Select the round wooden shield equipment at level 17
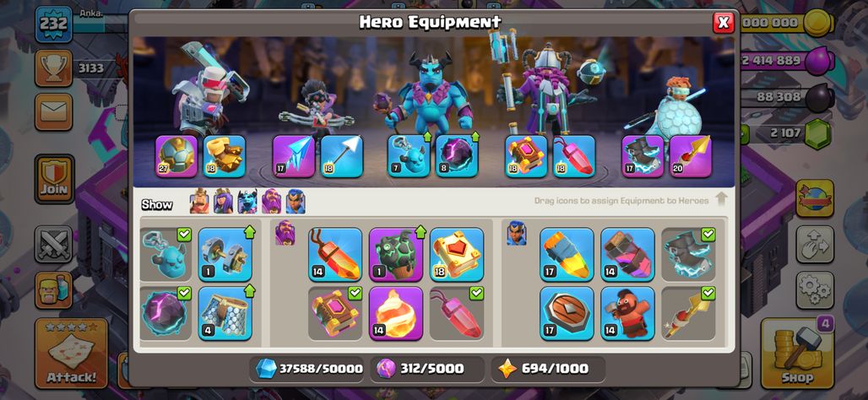 pyautogui.click(x=567, y=313)
